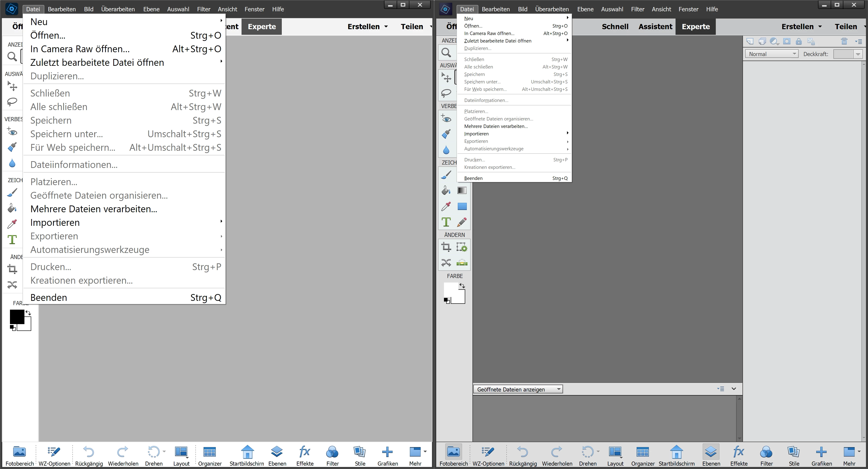Click the layer mask icon in layers panel

coord(787,41)
